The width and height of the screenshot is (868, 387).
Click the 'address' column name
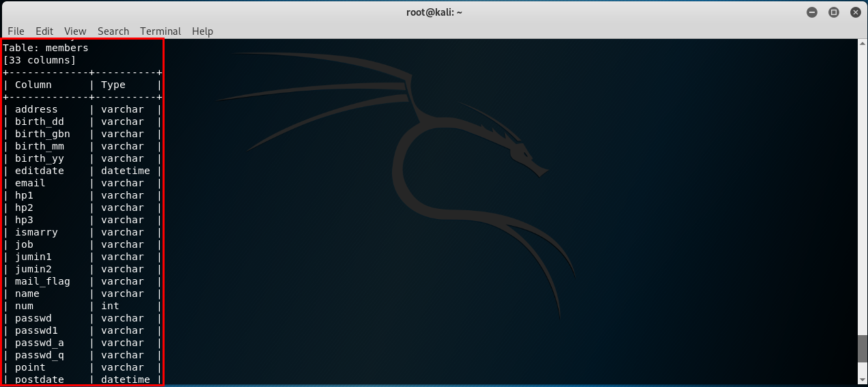36,109
